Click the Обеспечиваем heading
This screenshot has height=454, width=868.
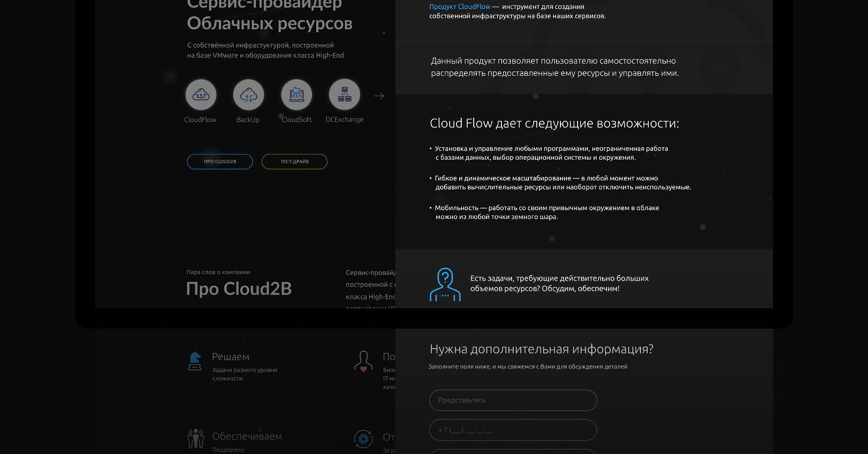(x=247, y=436)
